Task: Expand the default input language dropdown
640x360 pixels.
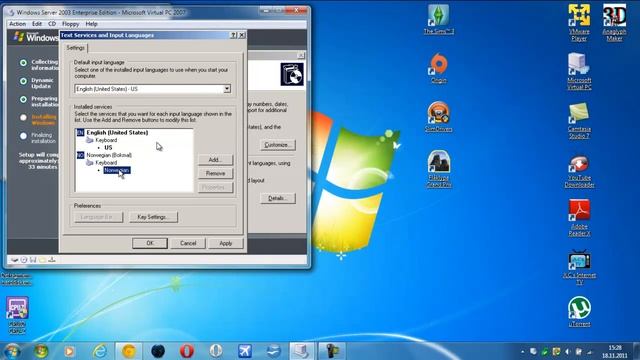Action: [227, 89]
